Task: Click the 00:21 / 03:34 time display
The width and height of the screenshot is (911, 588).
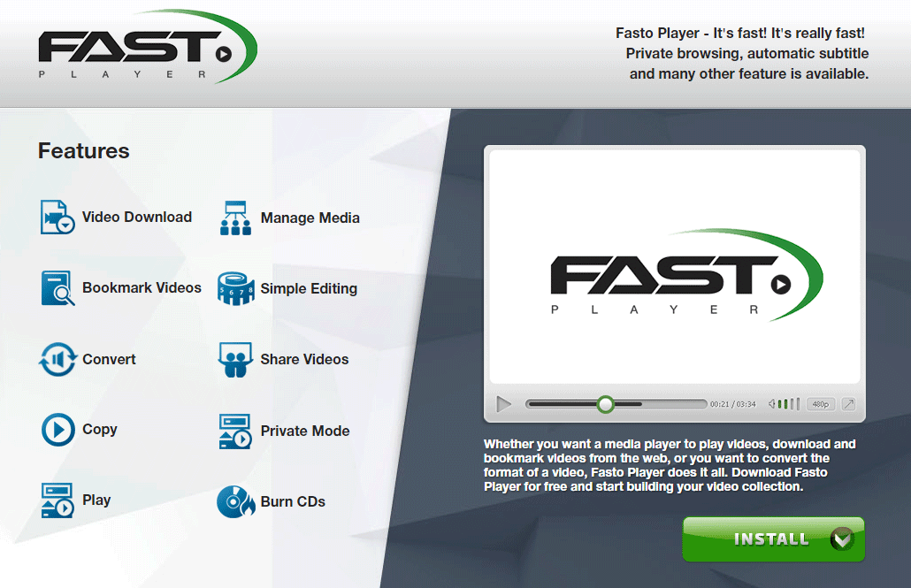Action: (x=733, y=404)
